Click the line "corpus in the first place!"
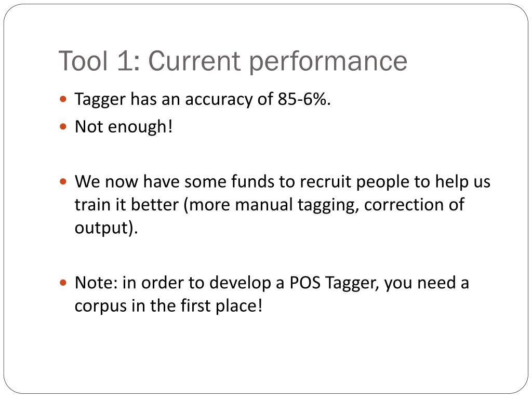This screenshot has width=532, height=399. tap(169, 305)
